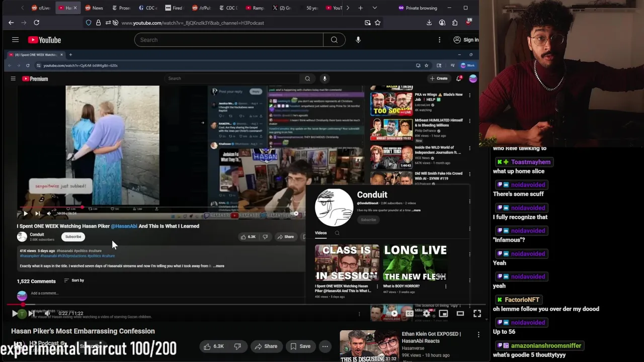Reload the page in Firefox
This screenshot has width=644, height=362.
36,23
